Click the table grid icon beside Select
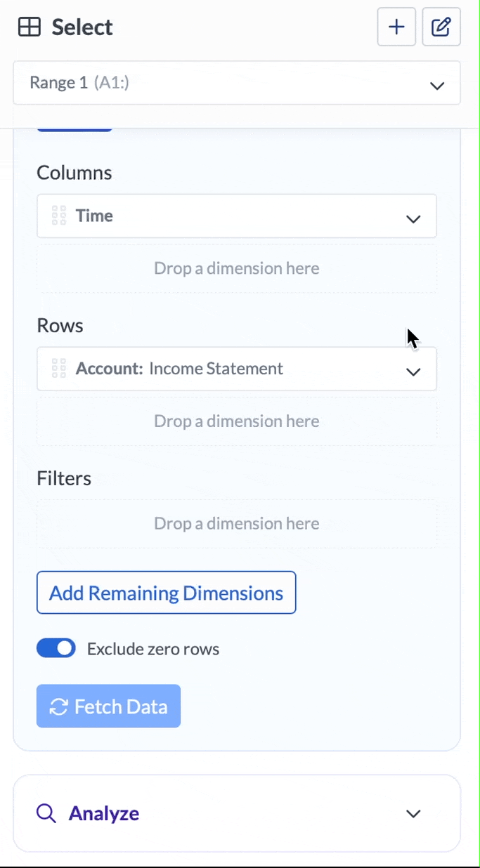The height and width of the screenshot is (868, 480). [28, 27]
